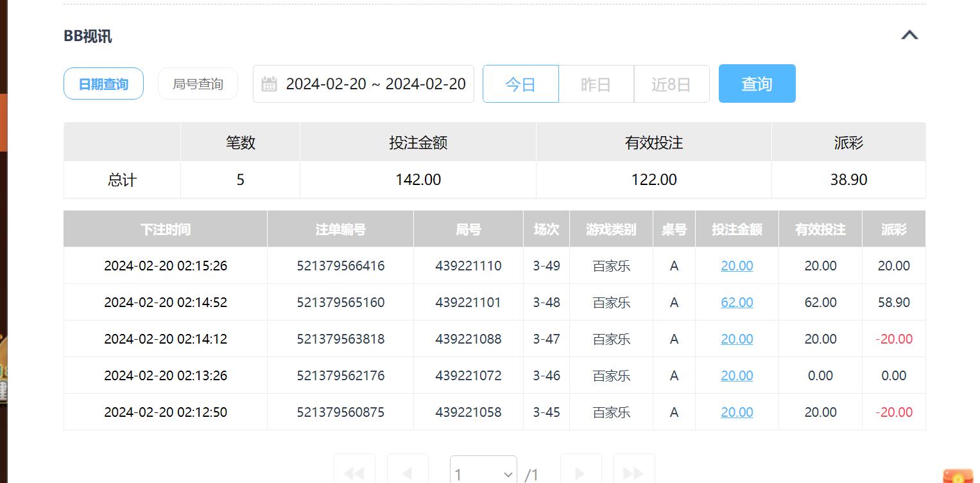Image resolution: width=980 pixels, height=483 pixels.
Task: Click payout value 58.90
Action: [894, 302]
